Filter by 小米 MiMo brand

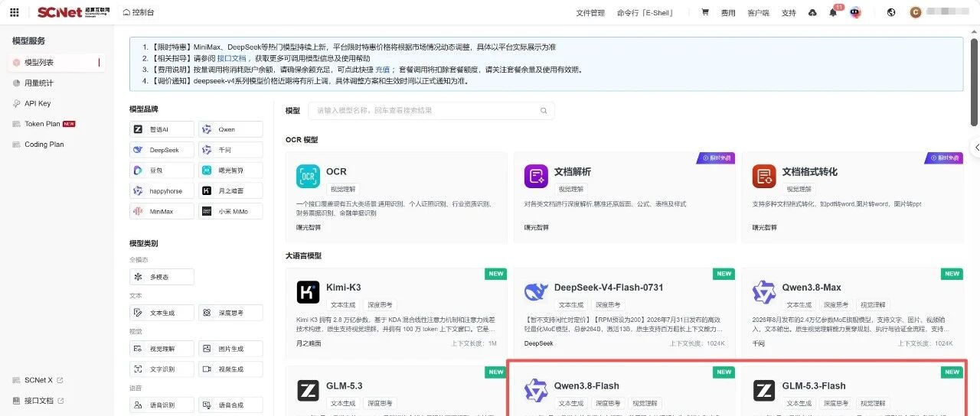pos(230,211)
